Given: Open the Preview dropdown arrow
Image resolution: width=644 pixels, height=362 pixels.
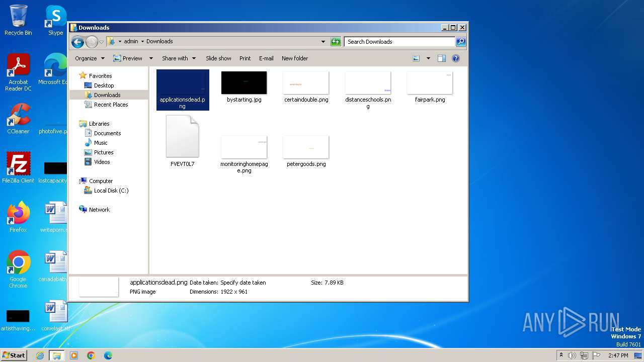Looking at the screenshot, I should [151, 58].
